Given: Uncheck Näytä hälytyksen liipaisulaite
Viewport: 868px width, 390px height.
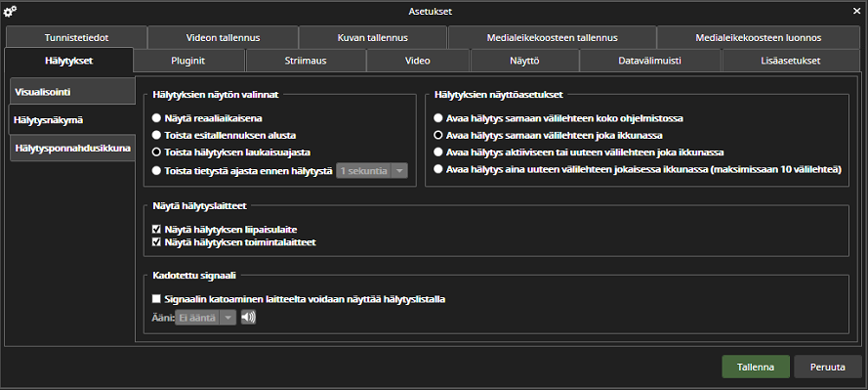Looking at the screenshot, I should point(156,229).
